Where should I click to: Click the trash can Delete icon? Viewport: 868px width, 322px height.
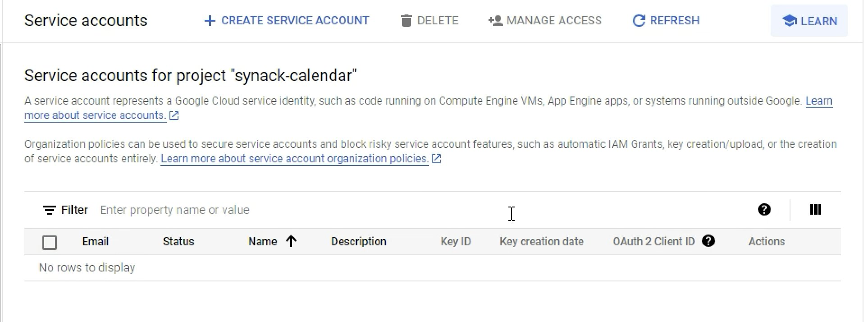[406, 21]
